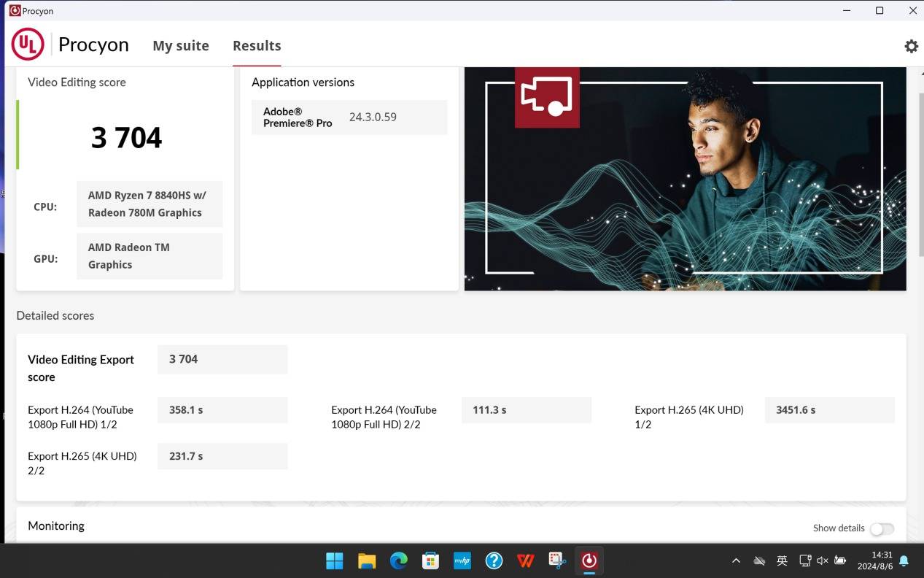Open the Windows Start menu
Image resolution: width=924 pixels, height=578 pixels.
point(335,560)
